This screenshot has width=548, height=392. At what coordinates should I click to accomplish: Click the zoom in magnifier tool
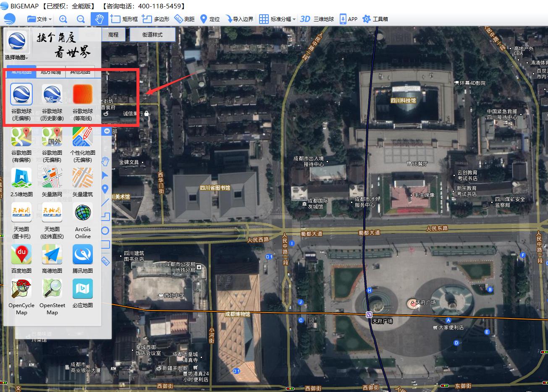(63, 19)
